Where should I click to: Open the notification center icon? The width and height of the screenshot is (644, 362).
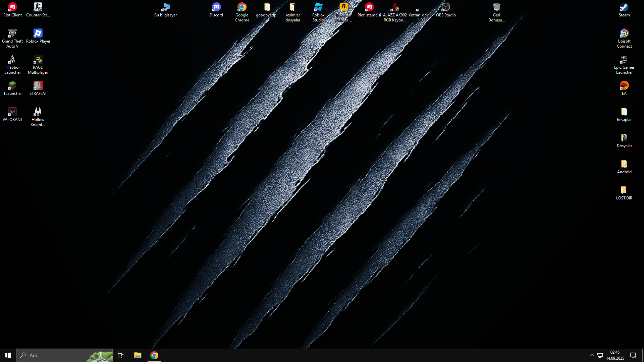(633, 355)
